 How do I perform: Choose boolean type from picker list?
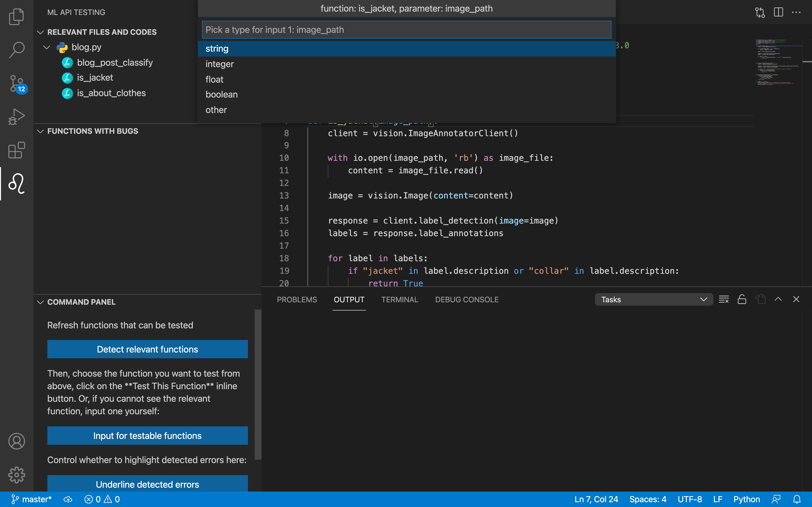pos(221,95)
